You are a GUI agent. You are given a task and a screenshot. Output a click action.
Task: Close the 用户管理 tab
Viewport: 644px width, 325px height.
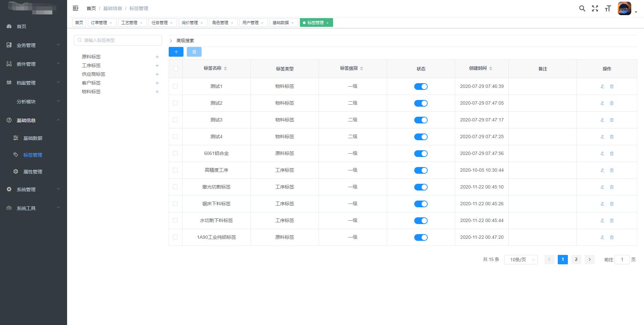pos(262,23)
